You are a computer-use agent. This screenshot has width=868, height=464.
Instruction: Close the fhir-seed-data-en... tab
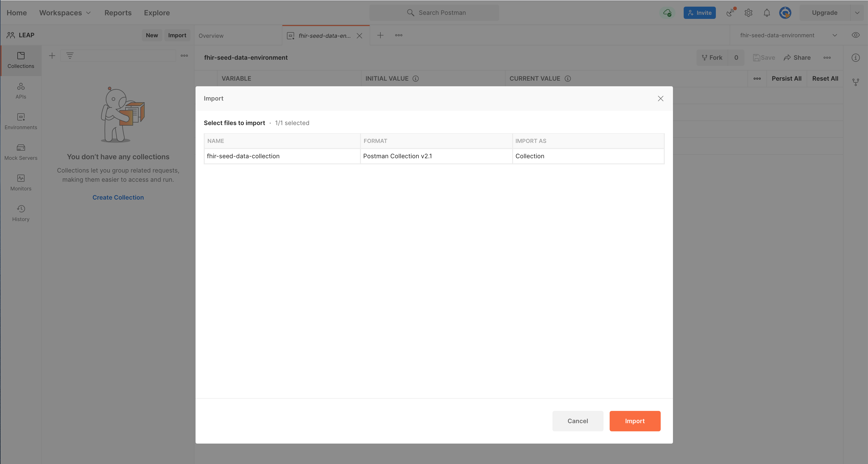click(359, 36)
